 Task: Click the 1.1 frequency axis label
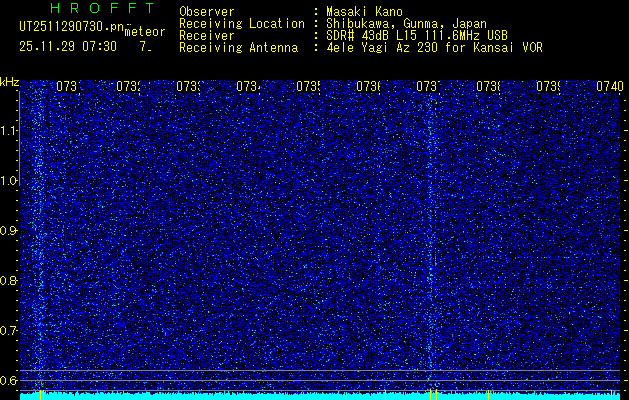pyautogui.click(x=9, y=130)
